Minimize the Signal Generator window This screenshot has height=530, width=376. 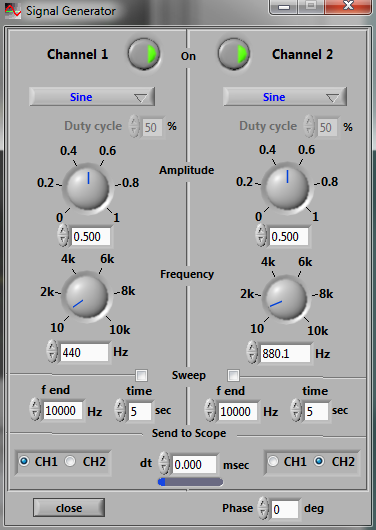click(285, 7)
